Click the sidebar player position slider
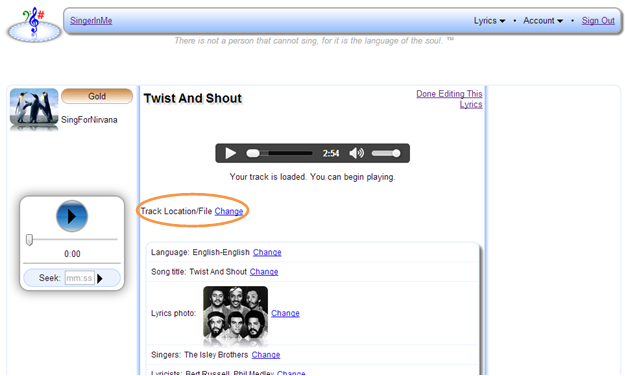Viewport: 625px width, 376px height. (72, 240)
